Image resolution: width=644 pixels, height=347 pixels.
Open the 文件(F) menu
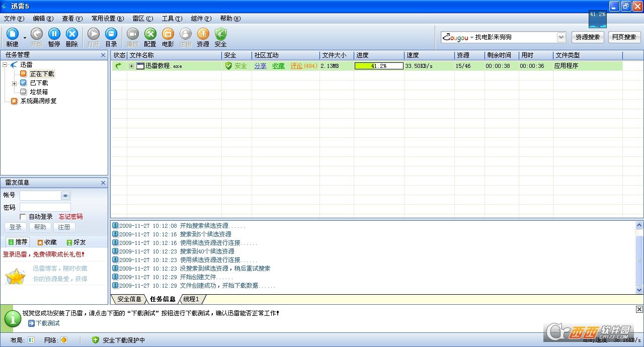pos(14,19)
